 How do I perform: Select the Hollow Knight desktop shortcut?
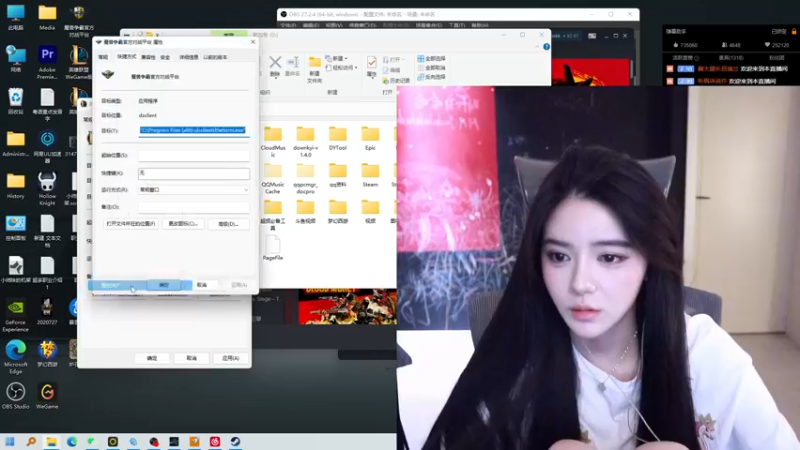coord(47,189)
